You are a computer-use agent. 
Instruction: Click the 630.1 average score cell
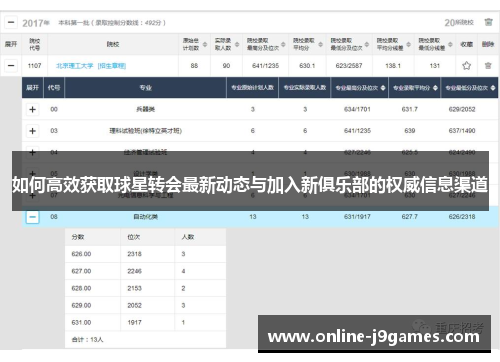(307, 66)
